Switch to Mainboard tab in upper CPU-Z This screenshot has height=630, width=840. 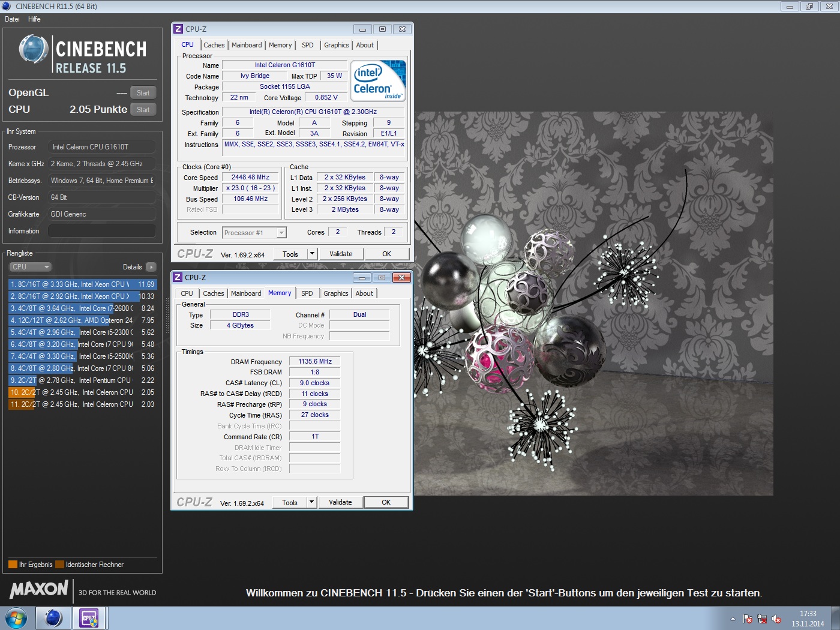(x=247, y=45)
